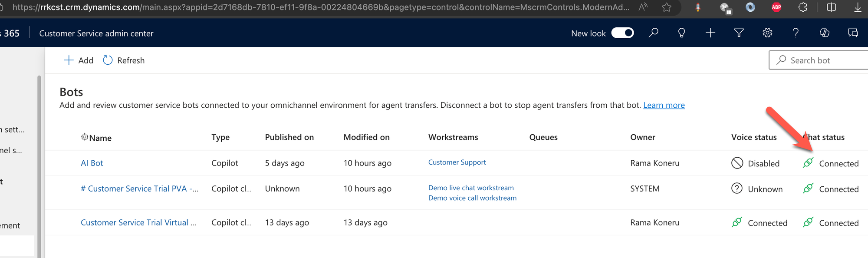The image size is (868, 258).
Task: Open the chat panel icon
Action: pos(853,33)
